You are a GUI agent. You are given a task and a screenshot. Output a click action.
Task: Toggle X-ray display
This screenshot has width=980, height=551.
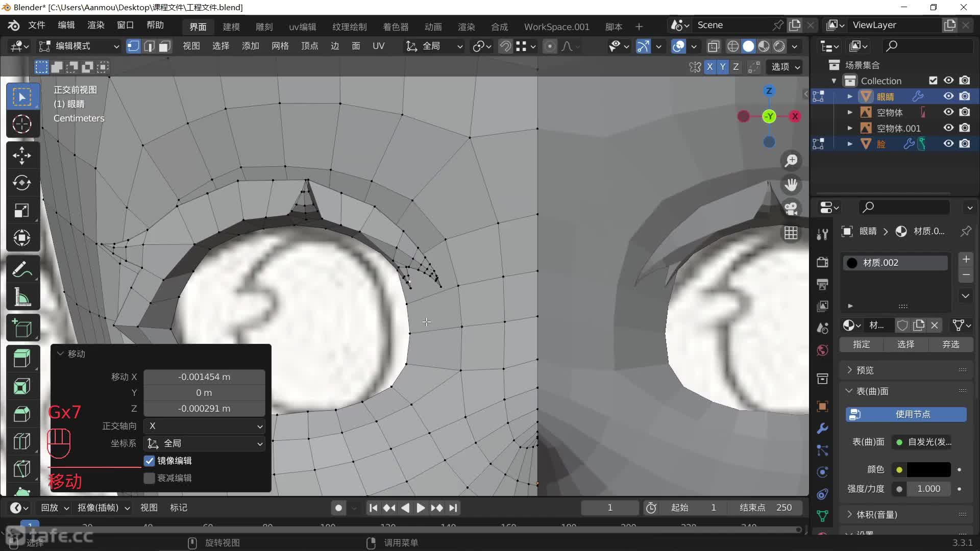pos(714,46)
